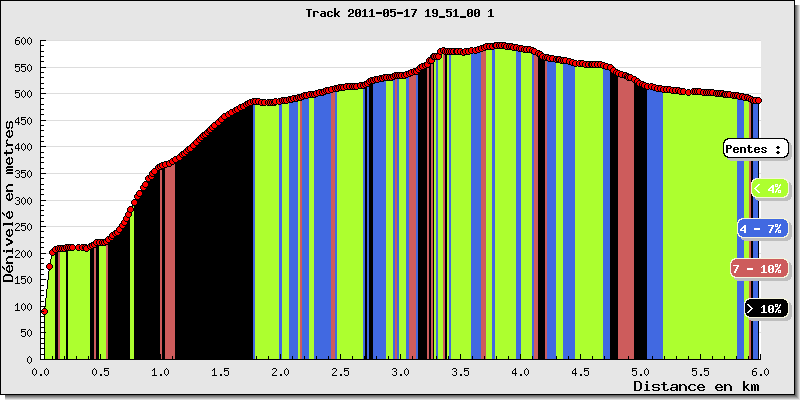Click the '350' y-axis value

(24, 174)
